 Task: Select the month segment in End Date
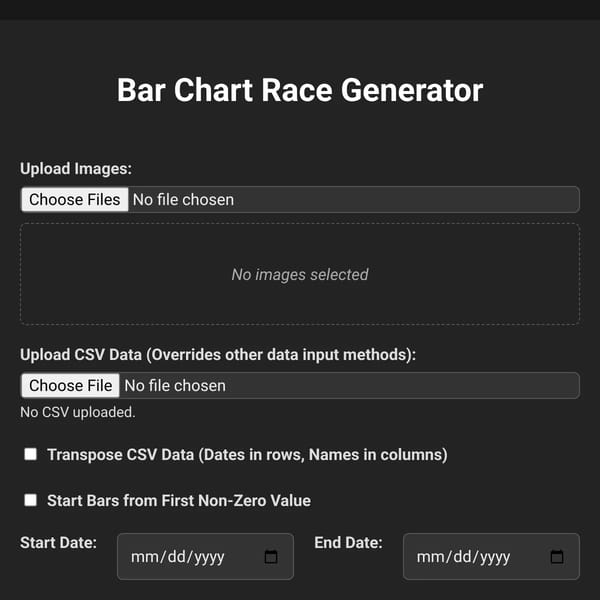tap(427, 557)
